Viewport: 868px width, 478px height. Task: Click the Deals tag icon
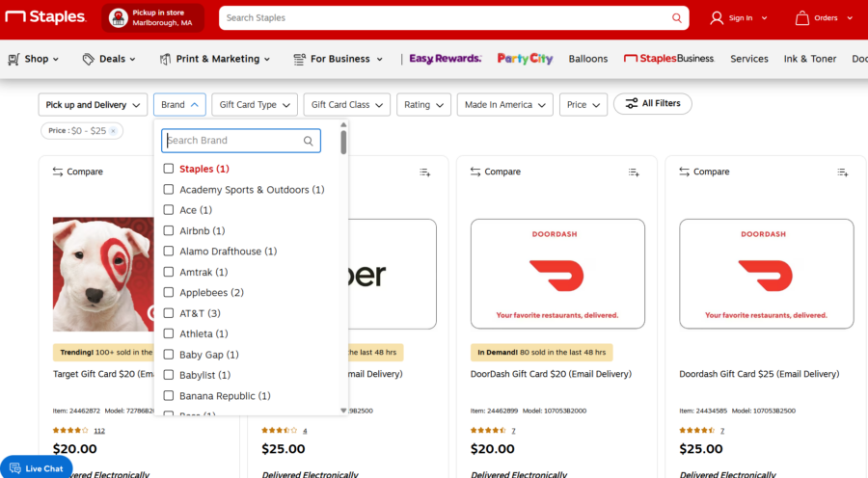click(x=88, y=59)
